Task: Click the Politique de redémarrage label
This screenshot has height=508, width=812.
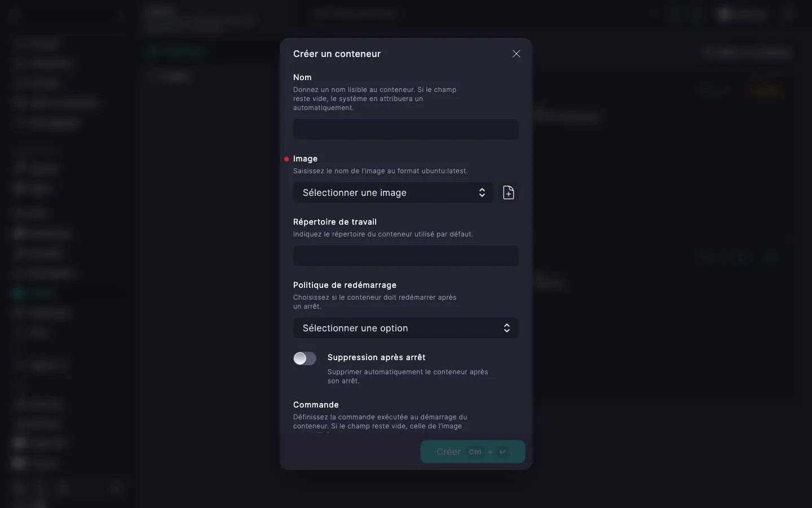Action: coord(345,285)
